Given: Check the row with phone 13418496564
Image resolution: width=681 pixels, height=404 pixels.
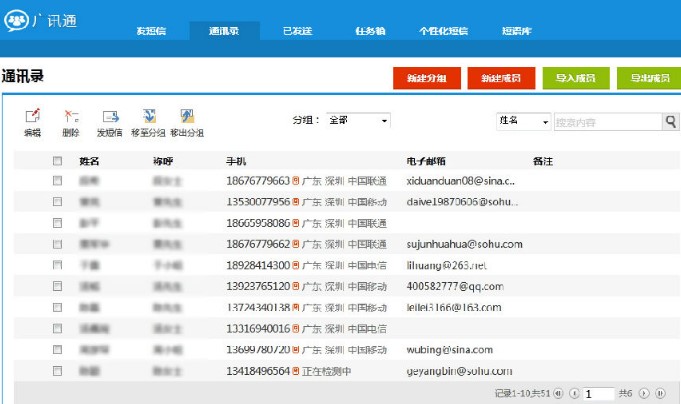Looking at the screenshot, I should [x=57, y=371].
